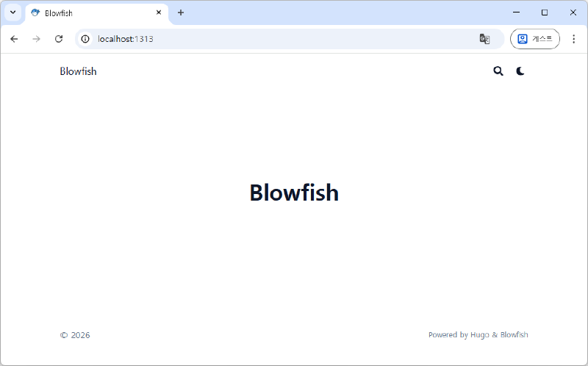Open the Hugo link in footer
Screen dimensions: 588x366
(x=480, y=335)
